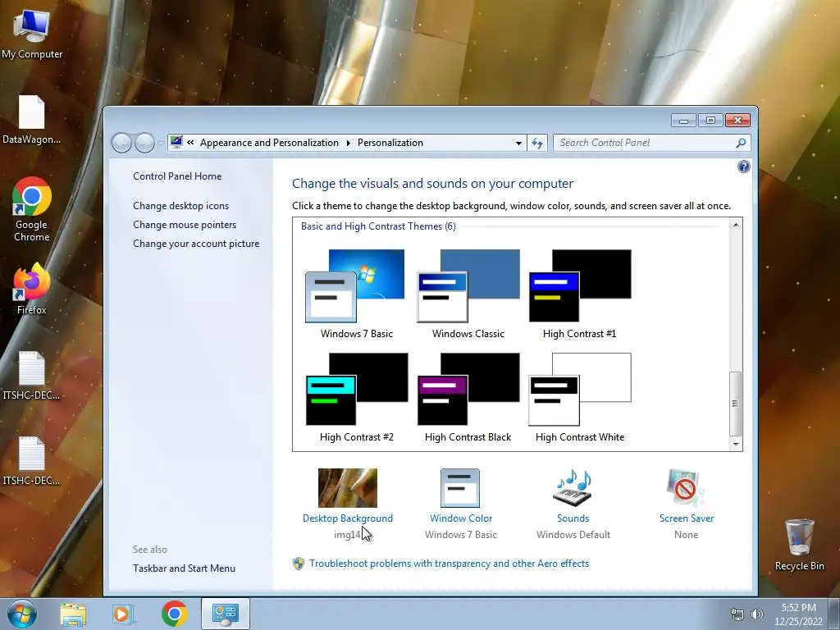Screen dimensions: 840x630
Task: Select the upper ITSHC-DEC desktop file
Action: (32, 376)
